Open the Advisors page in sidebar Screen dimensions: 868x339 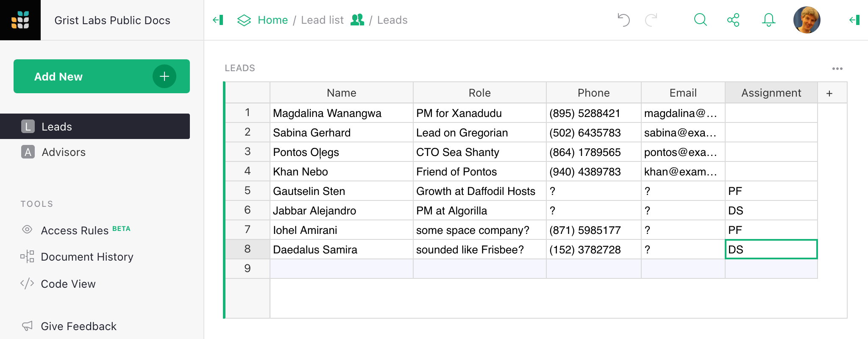click(x=64, y=152)
